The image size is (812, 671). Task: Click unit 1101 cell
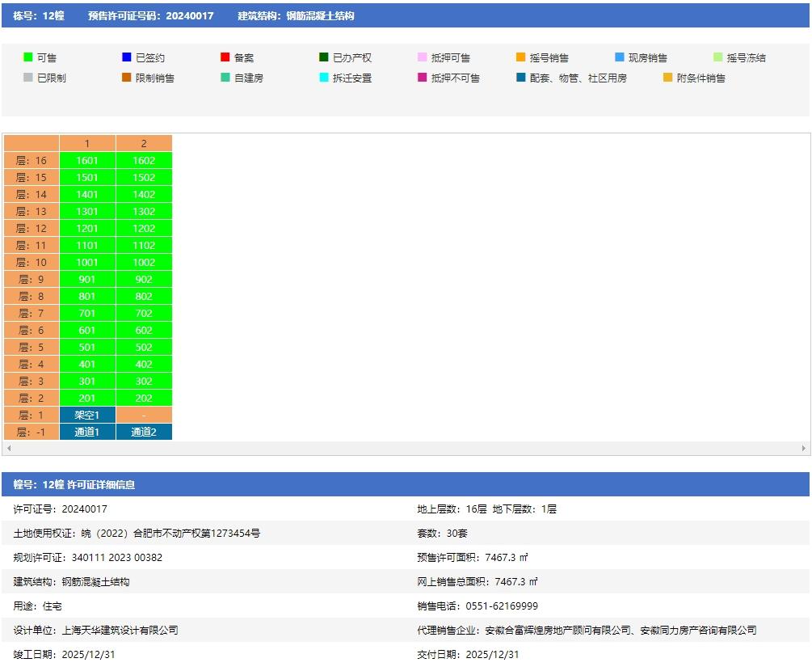pyautogui.click(x=87, y=246)
